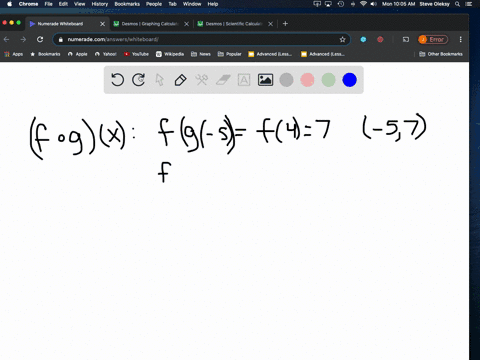
Task: Open the Edit menu
Action: coord(63,4)
